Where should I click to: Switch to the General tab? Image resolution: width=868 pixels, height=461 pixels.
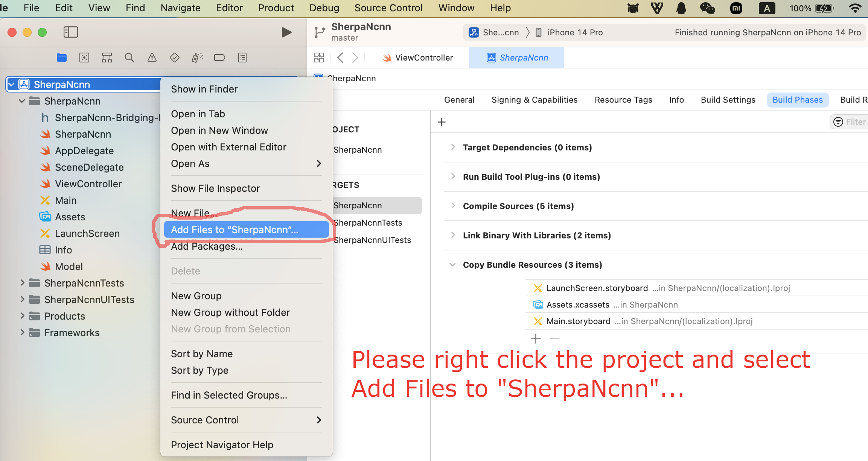point(459,100)
